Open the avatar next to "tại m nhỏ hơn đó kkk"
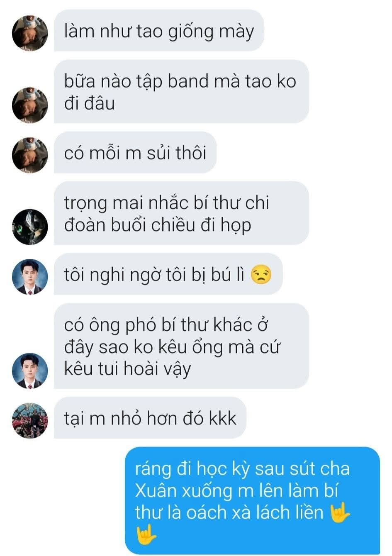 pyautogui.click(x=30, y=421)
